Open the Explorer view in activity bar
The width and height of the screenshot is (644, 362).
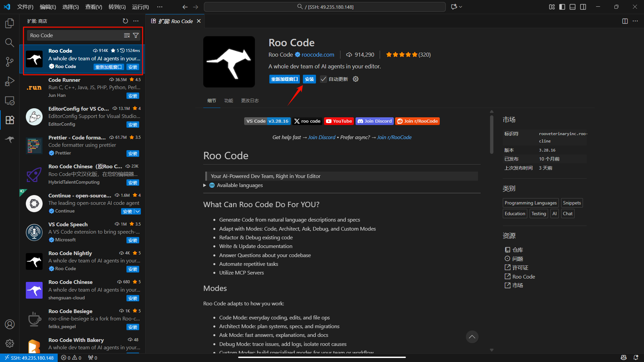10,23
